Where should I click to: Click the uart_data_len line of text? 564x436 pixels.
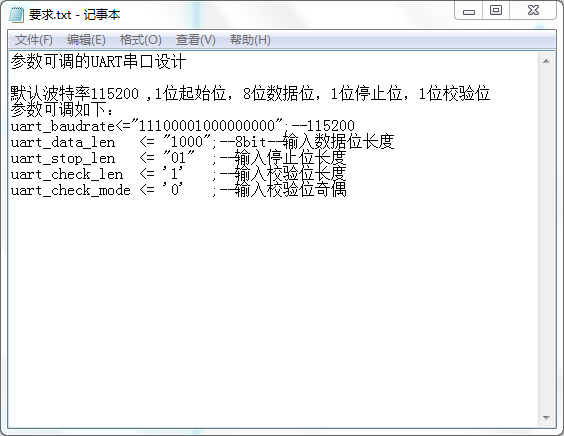tap(203, 141)
